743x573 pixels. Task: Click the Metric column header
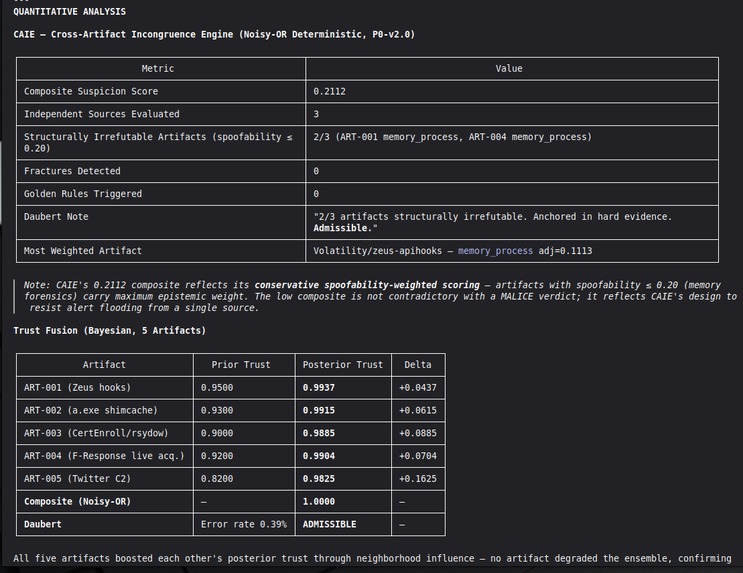pos(158,69)
